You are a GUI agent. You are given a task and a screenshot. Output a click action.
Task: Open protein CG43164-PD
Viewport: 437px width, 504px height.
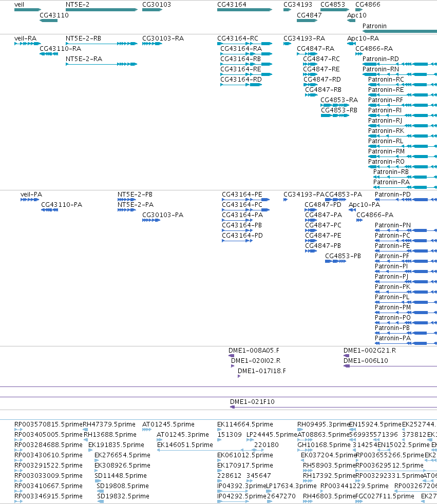coord(242,236)
